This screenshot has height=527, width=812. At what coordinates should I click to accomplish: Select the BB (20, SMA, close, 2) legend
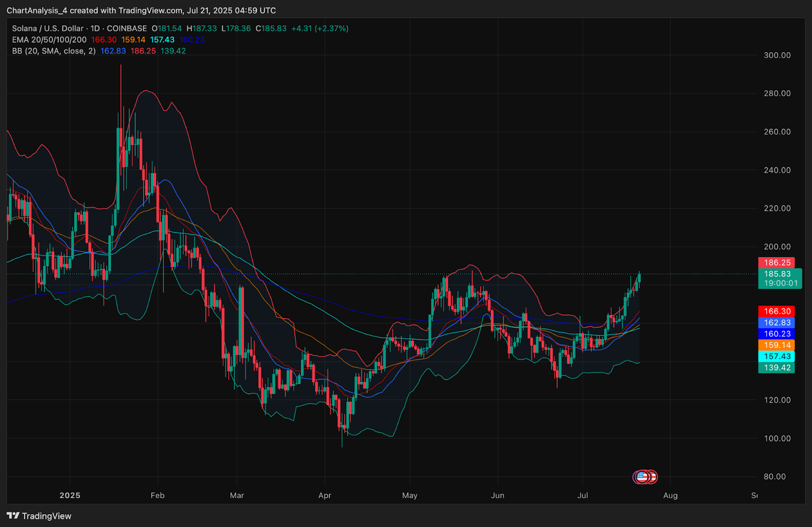point(54,51)
